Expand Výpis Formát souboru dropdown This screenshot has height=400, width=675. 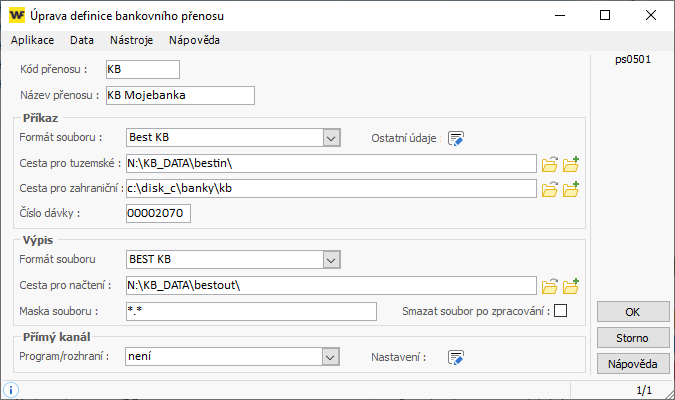332,260
